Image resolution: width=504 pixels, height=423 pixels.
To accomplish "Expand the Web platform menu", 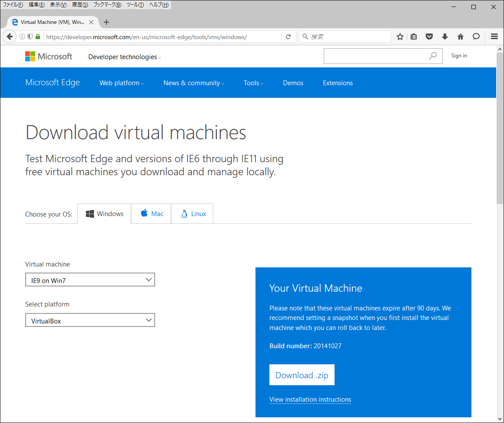I will click(122, 83).
